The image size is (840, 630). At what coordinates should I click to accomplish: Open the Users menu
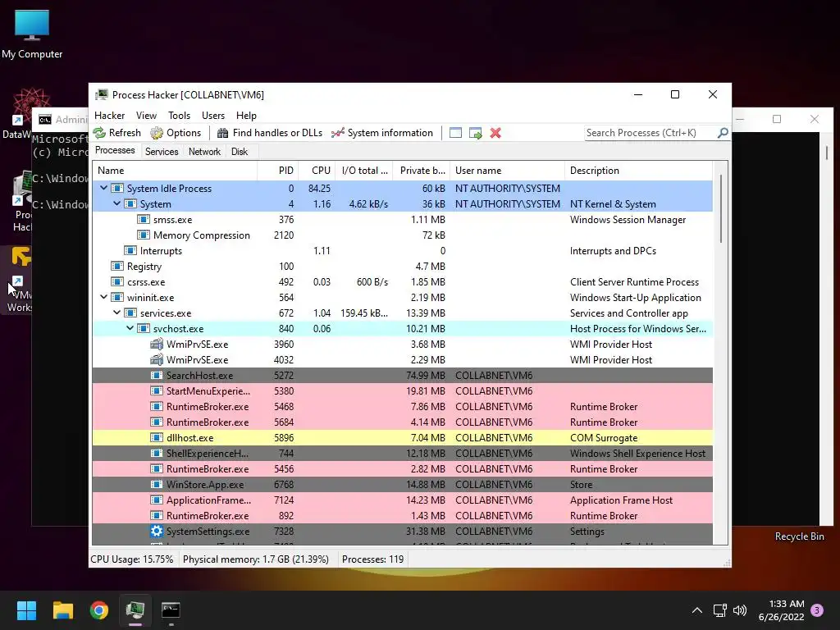click(213, 116)
